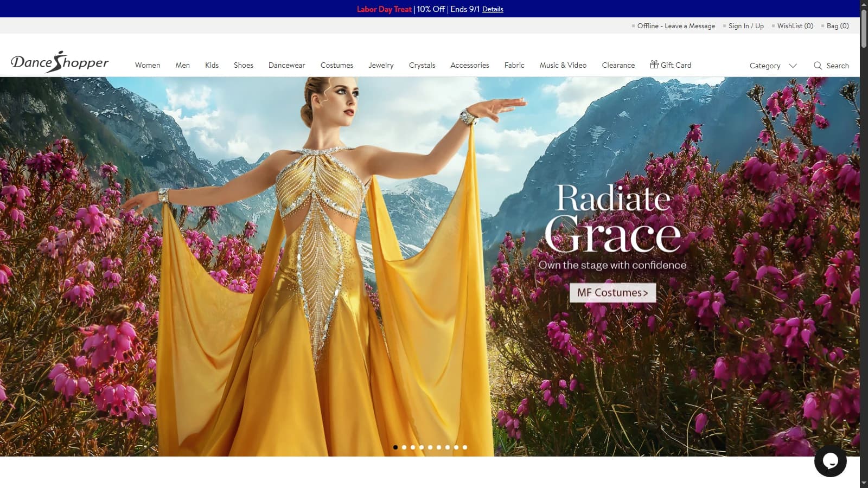Click the Gift Card present icon
868x488 pixels.
pyautogui.click(x=654, y=65)
